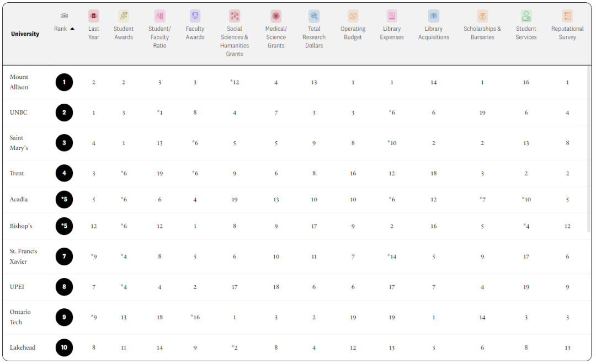Click the Acadia university name
This screenshot has height=364, width=596.
pos(19,200)
